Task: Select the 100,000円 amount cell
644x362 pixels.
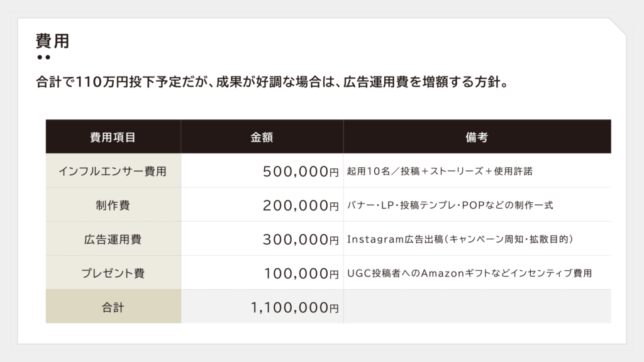Action: point(262,273)
